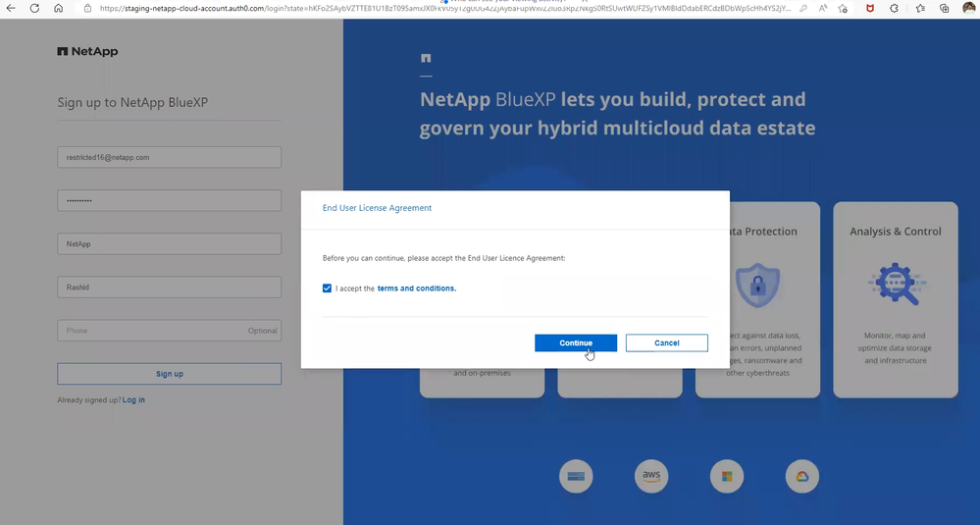Focus the optional Phone input field

(x=147, y=331)
